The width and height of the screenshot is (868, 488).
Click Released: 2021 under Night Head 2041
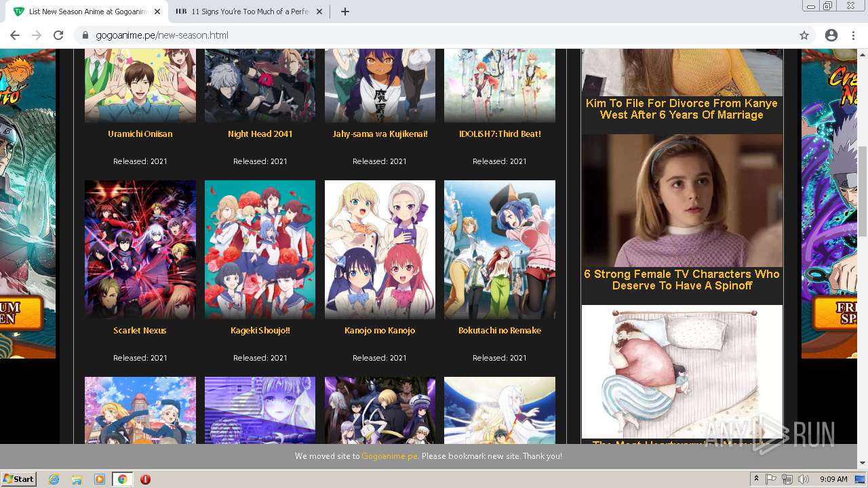260,161
